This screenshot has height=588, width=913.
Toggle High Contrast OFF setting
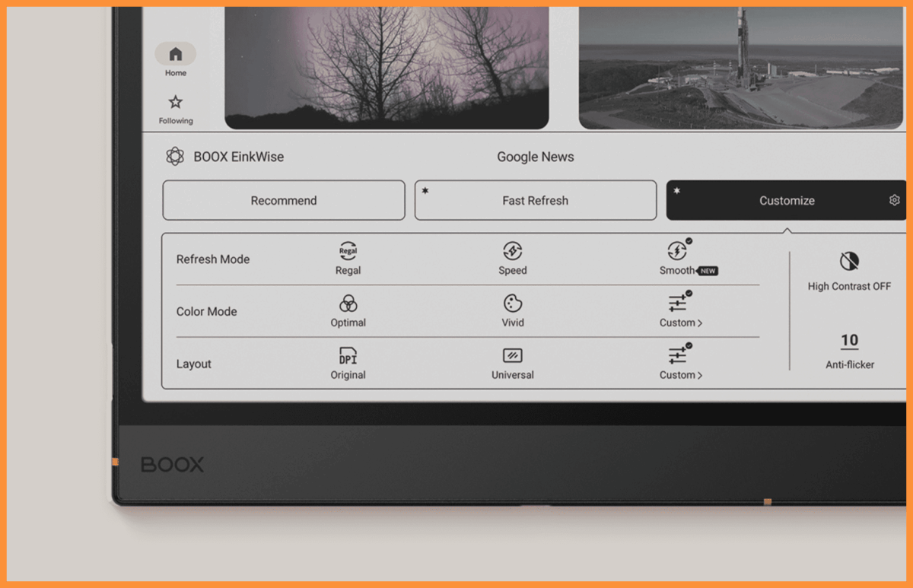coord(848,266)
